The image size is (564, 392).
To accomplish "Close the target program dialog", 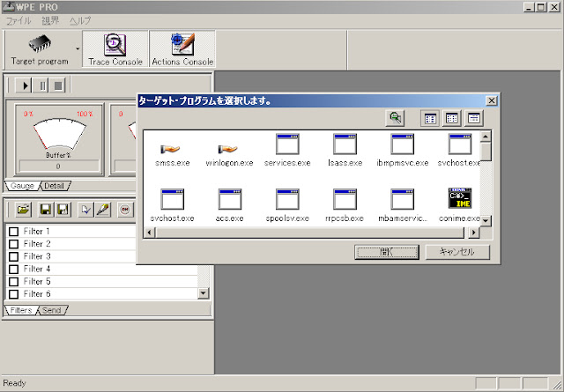I will (x=492, y=100).
